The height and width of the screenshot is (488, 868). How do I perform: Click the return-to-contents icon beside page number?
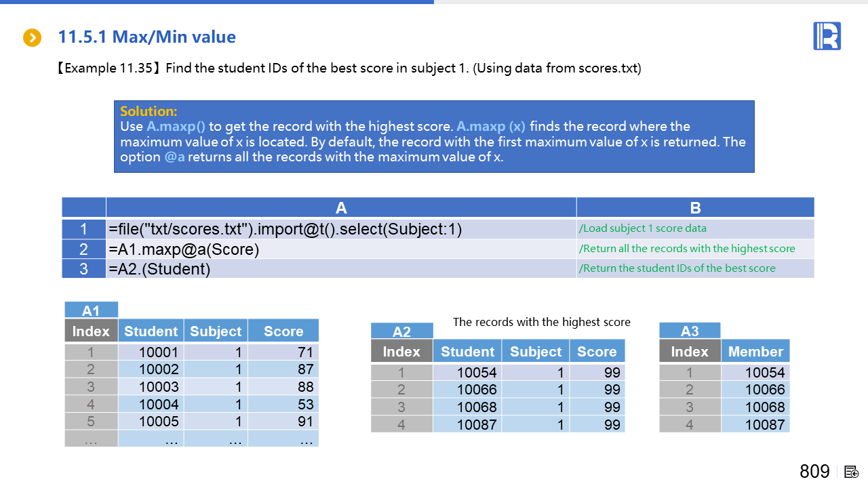click(852, 472)
